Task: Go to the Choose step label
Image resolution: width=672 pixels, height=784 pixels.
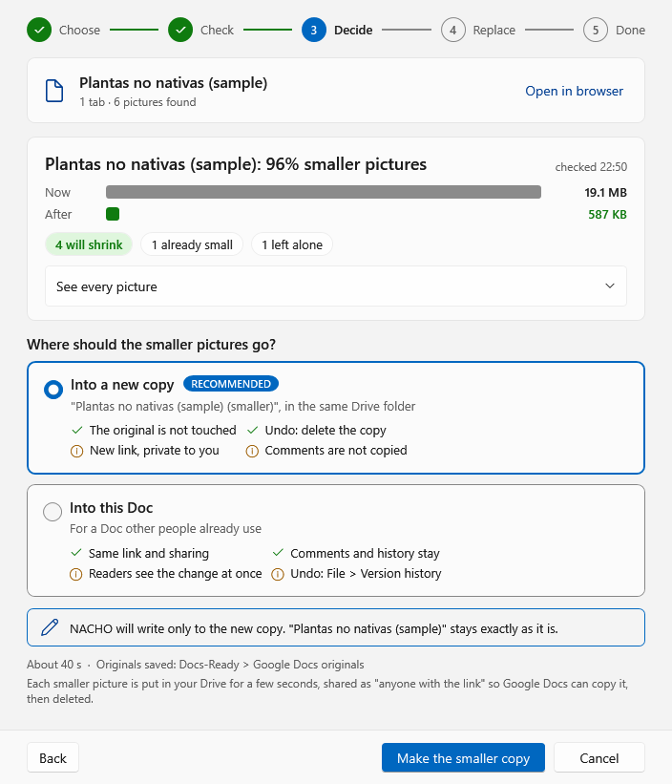Action: (79, 30)
